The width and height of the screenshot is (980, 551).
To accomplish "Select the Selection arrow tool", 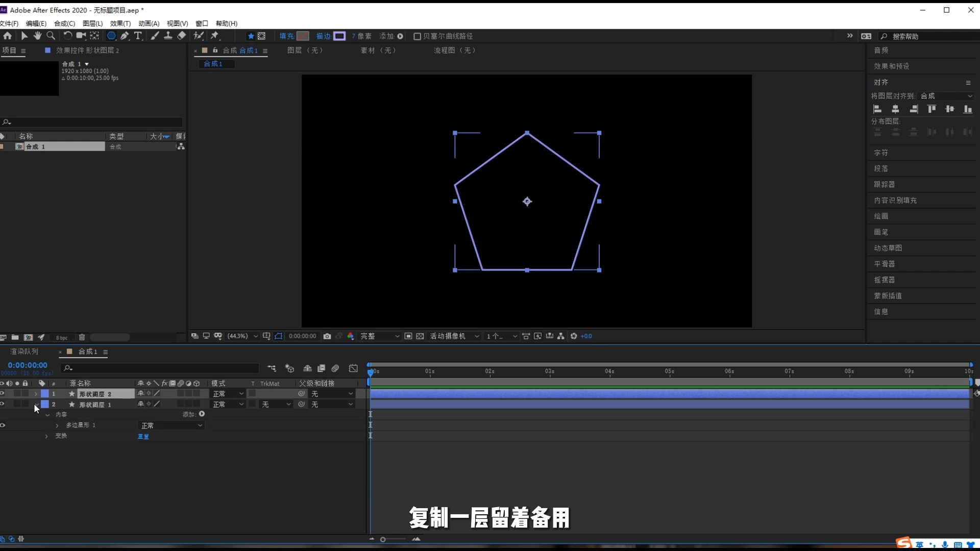I will [x=24, y=36].
